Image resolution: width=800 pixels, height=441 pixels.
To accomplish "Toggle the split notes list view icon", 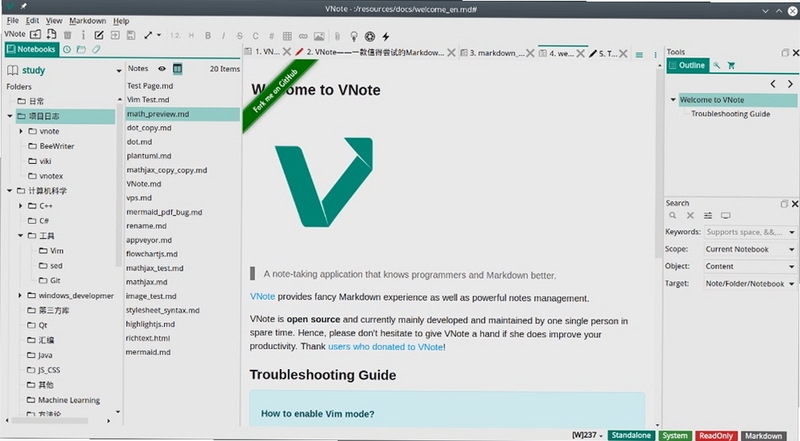I will click(x=177, y=68).
